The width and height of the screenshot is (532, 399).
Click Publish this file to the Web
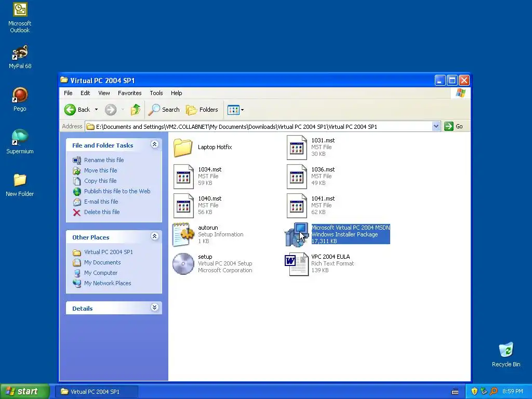coord(117,191)
